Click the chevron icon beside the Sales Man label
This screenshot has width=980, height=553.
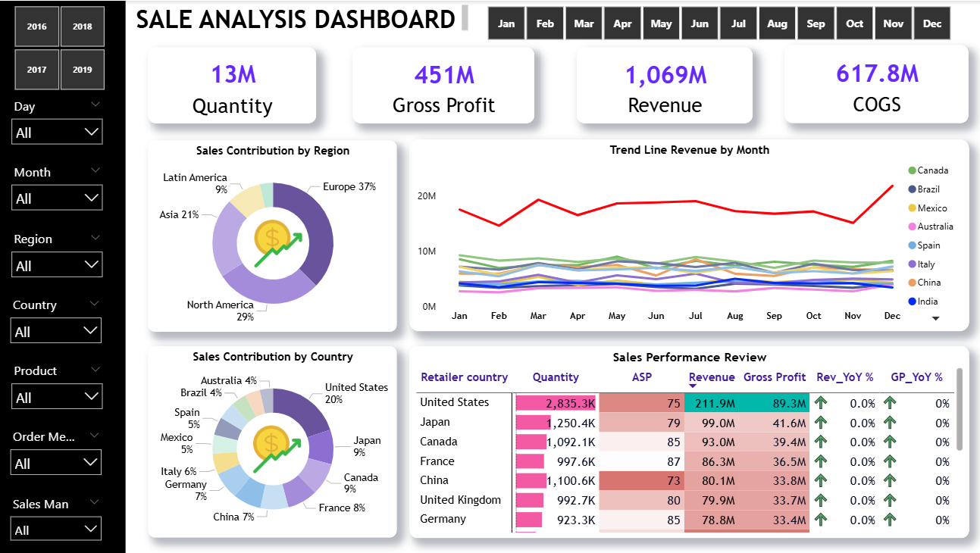click(95, 502)
